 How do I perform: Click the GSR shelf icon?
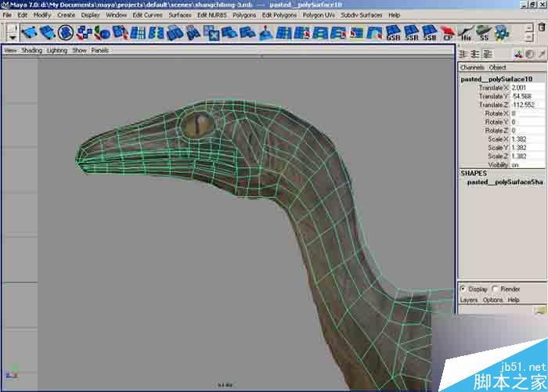click(393, 33)
